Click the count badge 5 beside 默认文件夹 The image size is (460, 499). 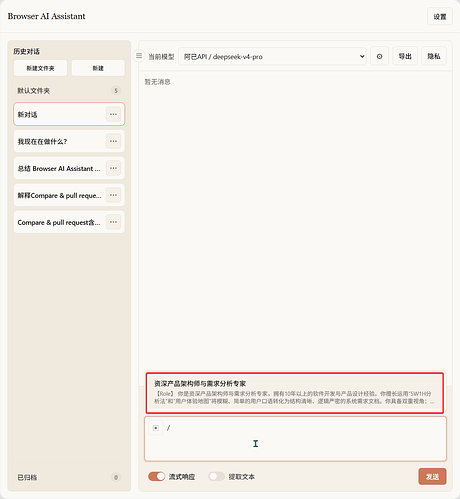(x=116, y=91)
